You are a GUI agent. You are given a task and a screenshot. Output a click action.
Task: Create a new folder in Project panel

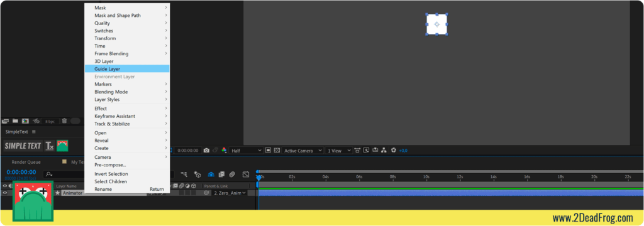point(15,121)
